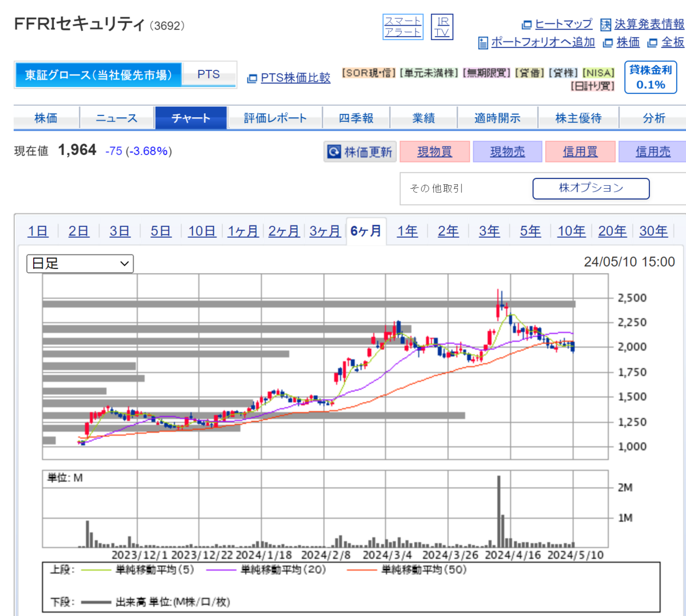Click the 24/05/10 15:00 timestamp
The width and height of the screenshot is (686, 616).
click(629, 262)
